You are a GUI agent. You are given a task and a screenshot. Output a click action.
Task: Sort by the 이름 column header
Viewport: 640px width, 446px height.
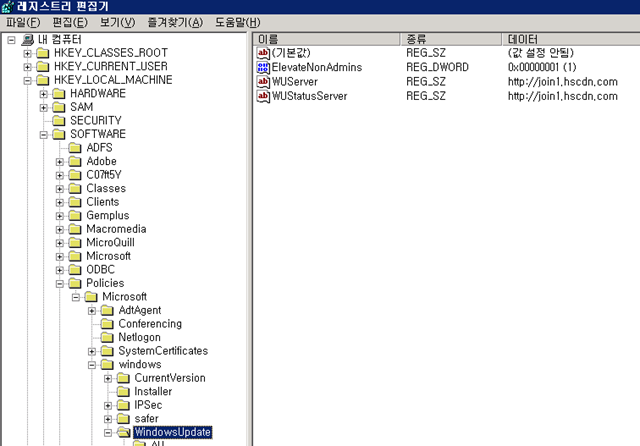(x=327, y=39)
